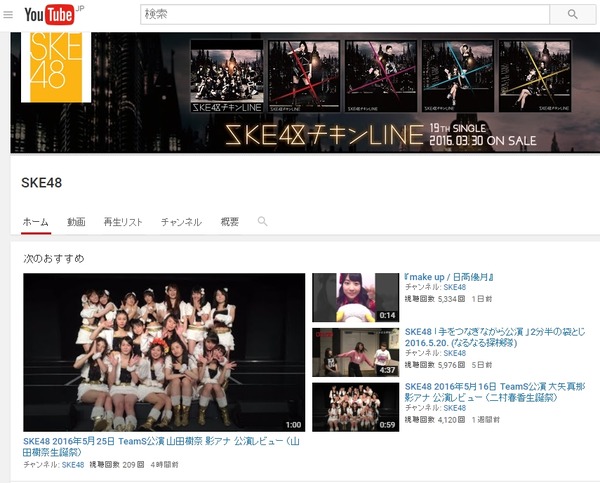Click the 0:59 duration badge
The image size is (600, 483).
[x=387, y=425]
